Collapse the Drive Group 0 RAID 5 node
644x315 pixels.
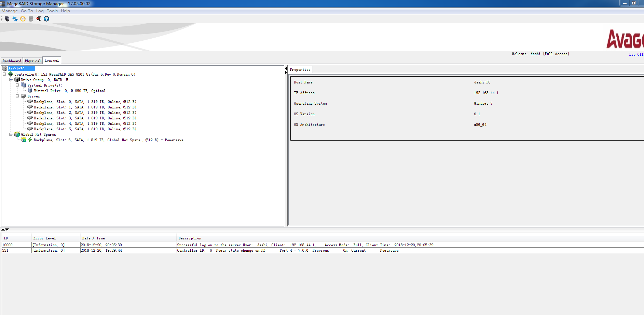pos(11,80)
